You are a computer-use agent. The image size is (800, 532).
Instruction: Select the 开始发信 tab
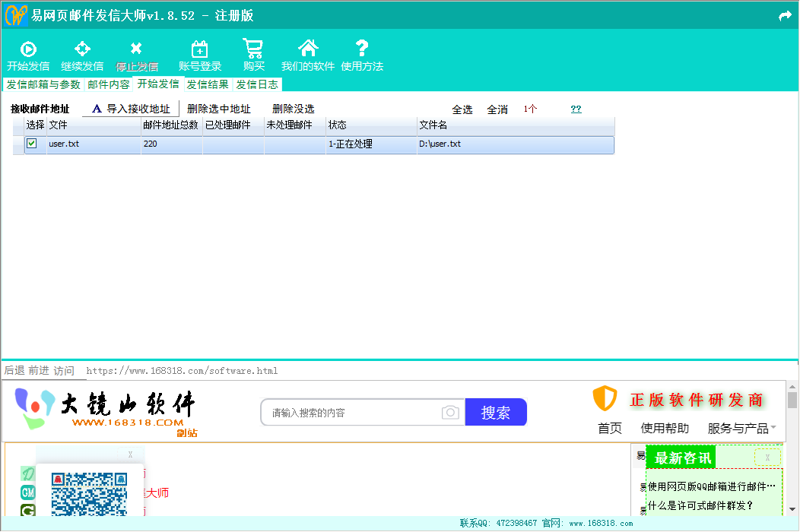click(158, 84)
